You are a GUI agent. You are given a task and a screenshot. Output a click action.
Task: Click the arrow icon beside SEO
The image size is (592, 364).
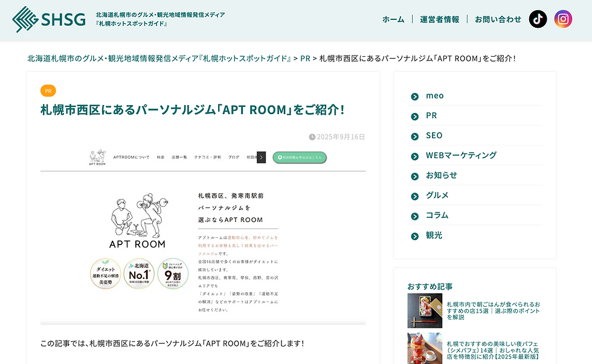click(414, 136)
